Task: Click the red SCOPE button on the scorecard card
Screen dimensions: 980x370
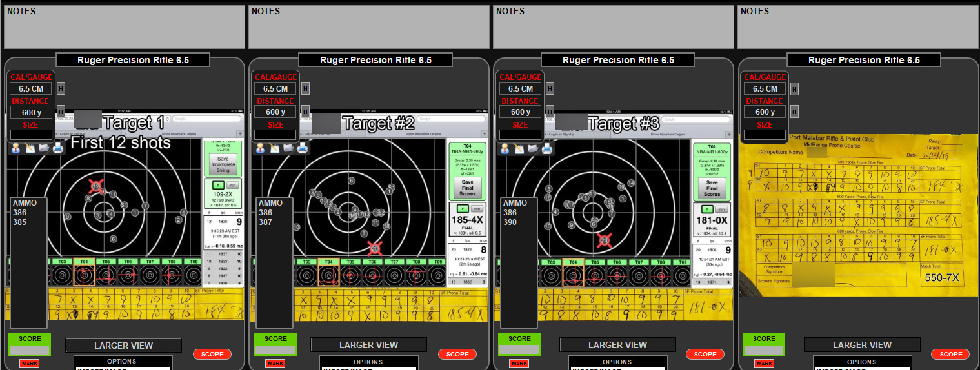Action: tap(951, 354)
